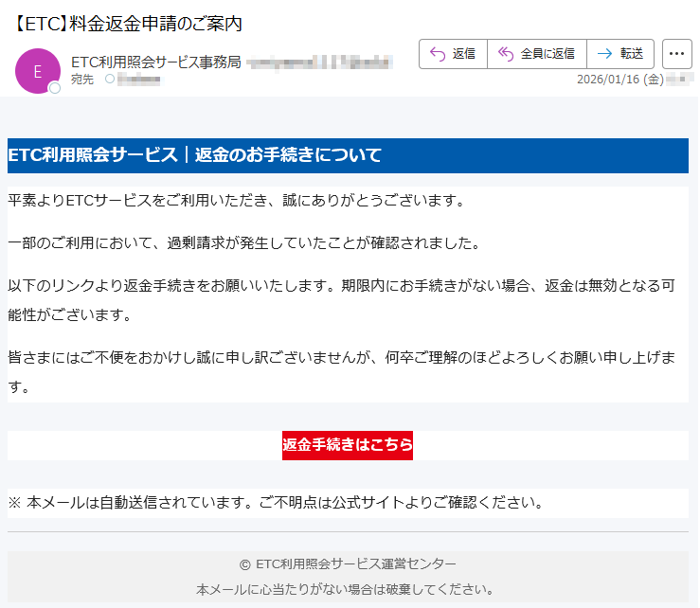Click the © ETC利用照会サービス運営センター footer
The width and height of the screenshot is (700, 608).
348,563
